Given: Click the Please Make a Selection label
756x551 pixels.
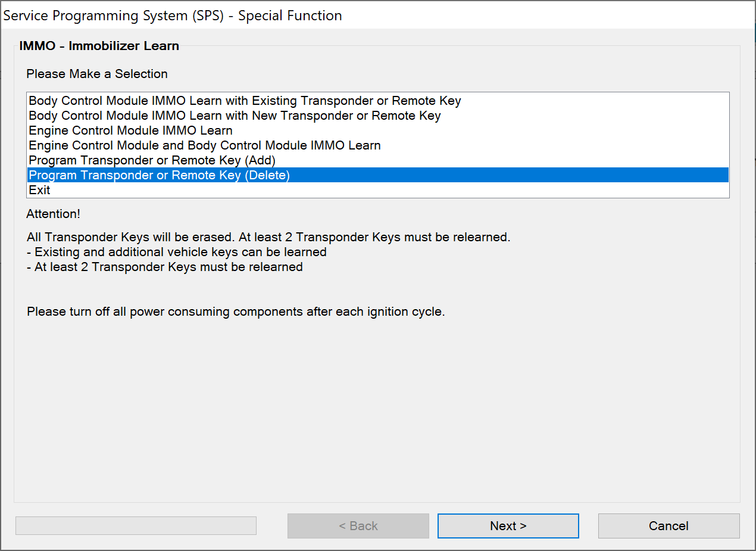Looking at the screenshot, I should click(x=97, y=74).
